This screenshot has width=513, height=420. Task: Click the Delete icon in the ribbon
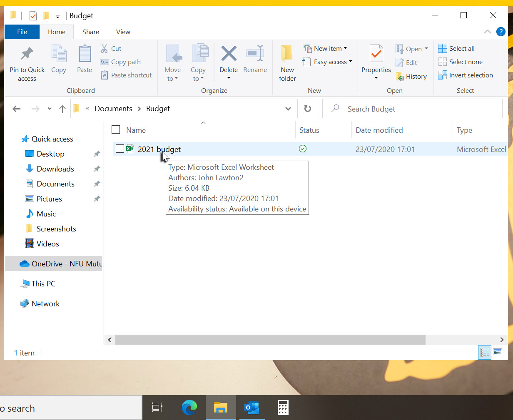click(229, 55)
